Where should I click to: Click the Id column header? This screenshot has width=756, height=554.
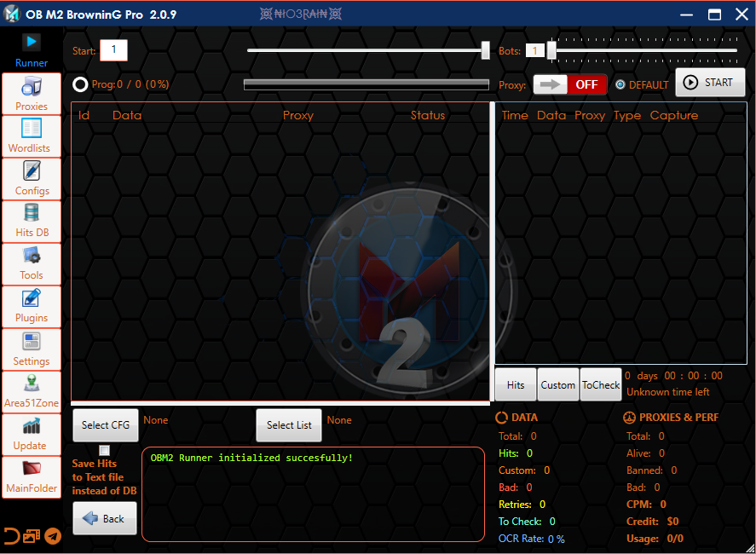pyautogui.click(x=84, y=115)
